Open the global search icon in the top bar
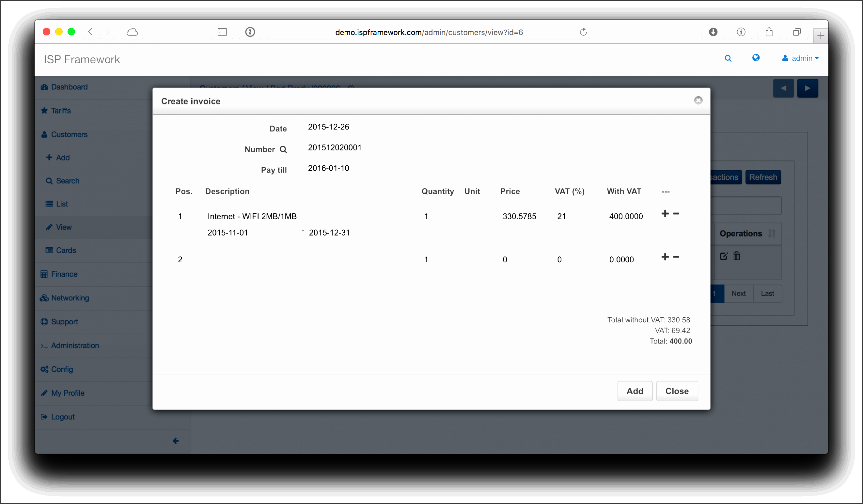The width and height of the screenshot is (863, 504). 729,58
